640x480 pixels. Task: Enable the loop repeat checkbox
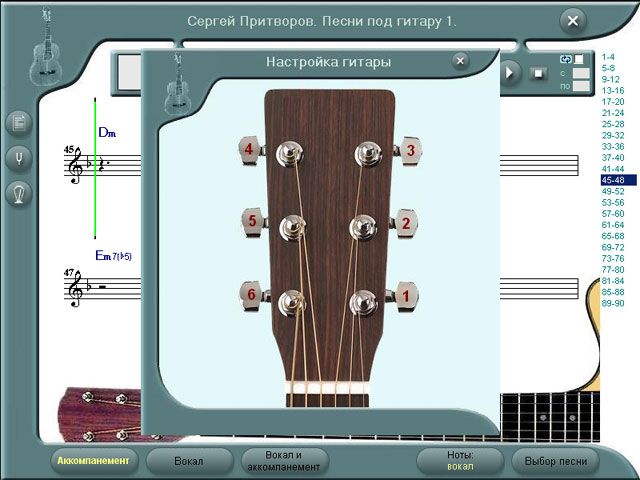tap(579, 58)
